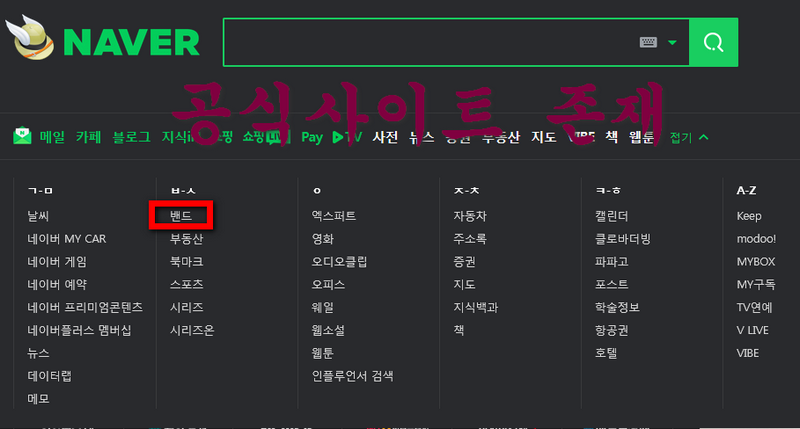Click the green search magnifier button

[x=713, y=42]
